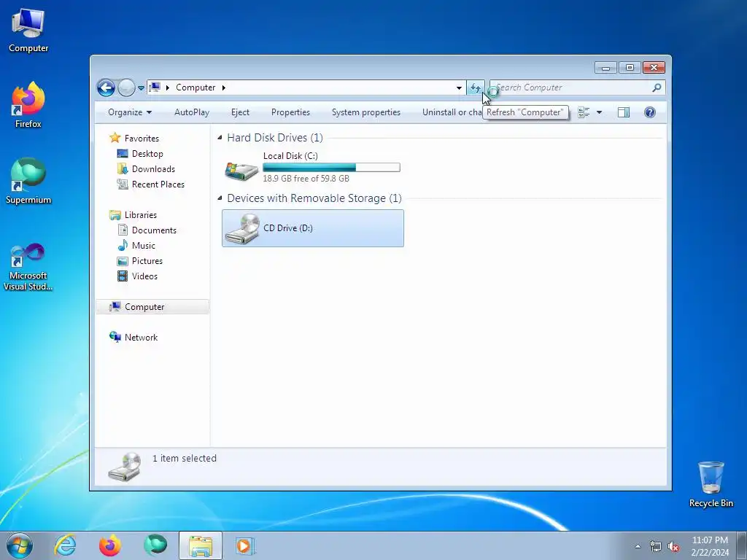This screenshot has width=747, height=560.
Task: Open System properties from toolbar
Action: (x=366, y=112)
